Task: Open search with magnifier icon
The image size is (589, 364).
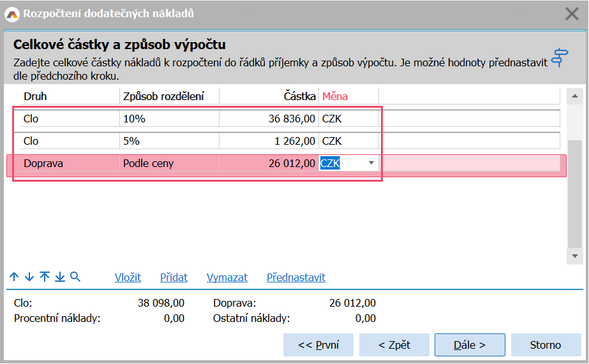Action: tap(75, 277)
